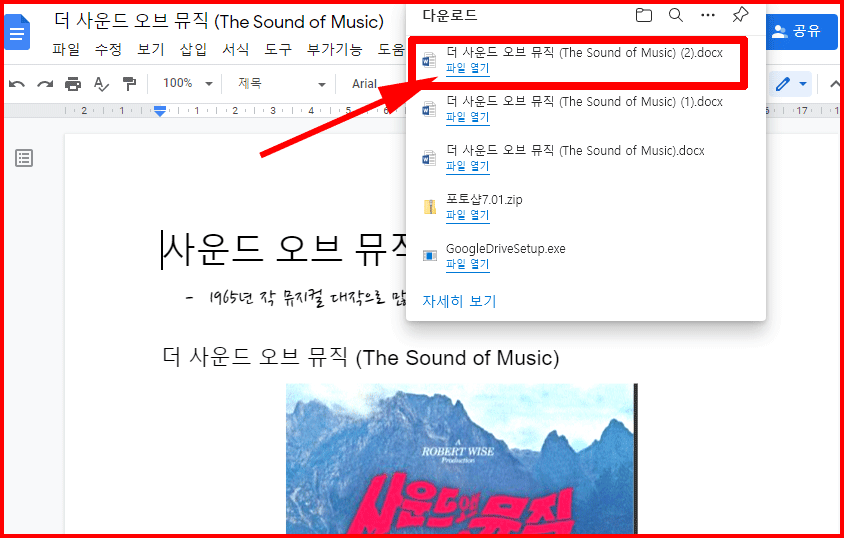Click Word icon of (2).docx file
The image size is (844, 538).
coord(429,60)
